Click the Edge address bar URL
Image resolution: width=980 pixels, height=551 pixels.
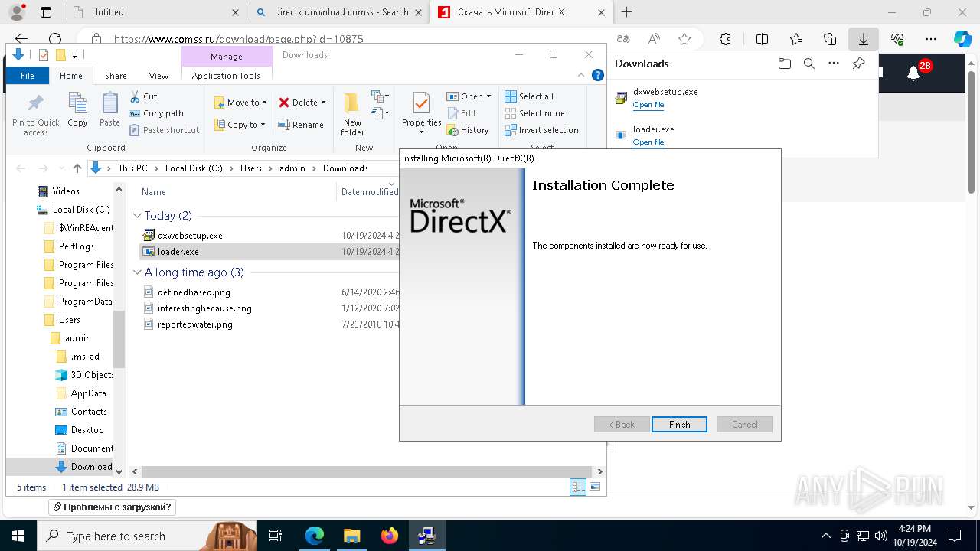point(238,39)
